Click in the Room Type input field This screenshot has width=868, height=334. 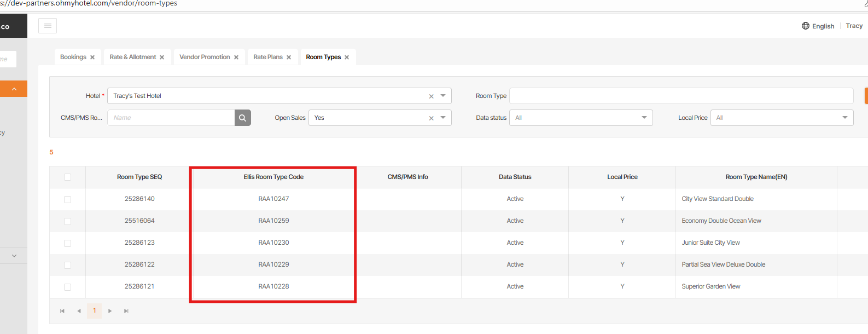click(x=680, y=96)
